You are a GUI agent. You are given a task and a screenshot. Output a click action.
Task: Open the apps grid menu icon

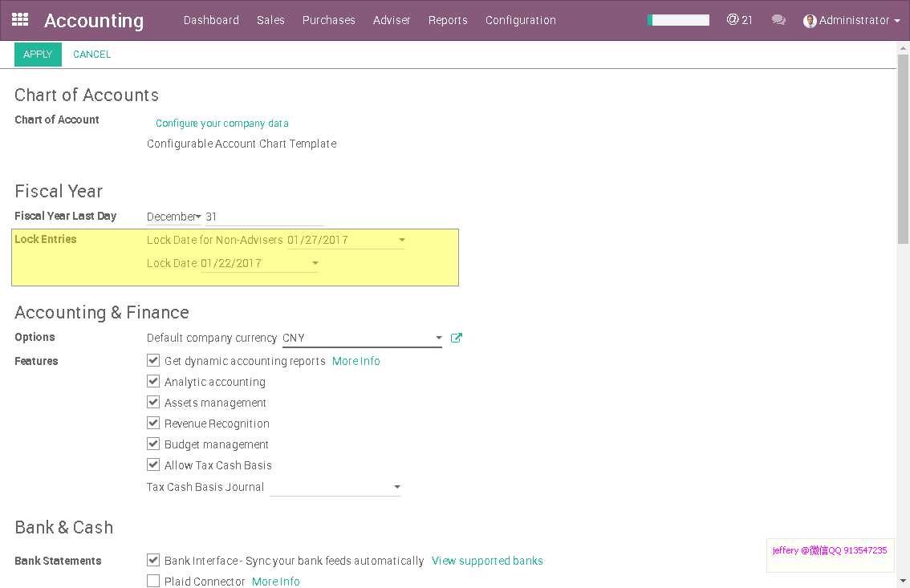point(20,20)
